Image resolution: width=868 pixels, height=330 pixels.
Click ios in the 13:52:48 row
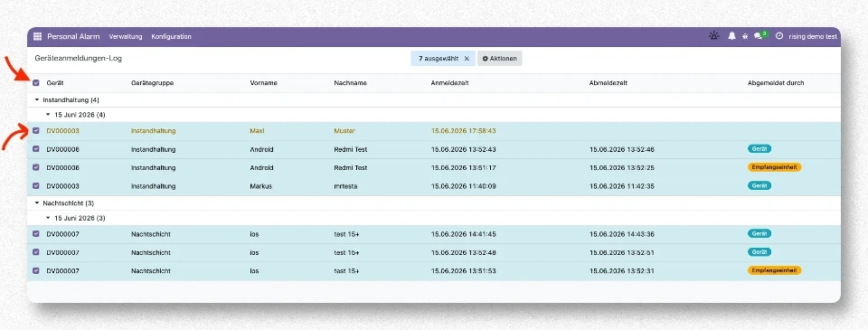click(x=255, y=252)
